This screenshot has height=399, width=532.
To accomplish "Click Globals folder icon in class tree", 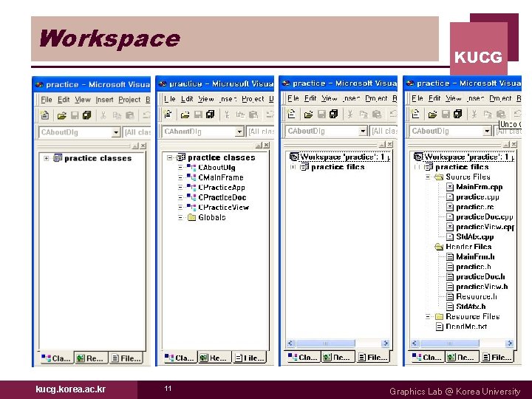I will (x=191, y=217).
